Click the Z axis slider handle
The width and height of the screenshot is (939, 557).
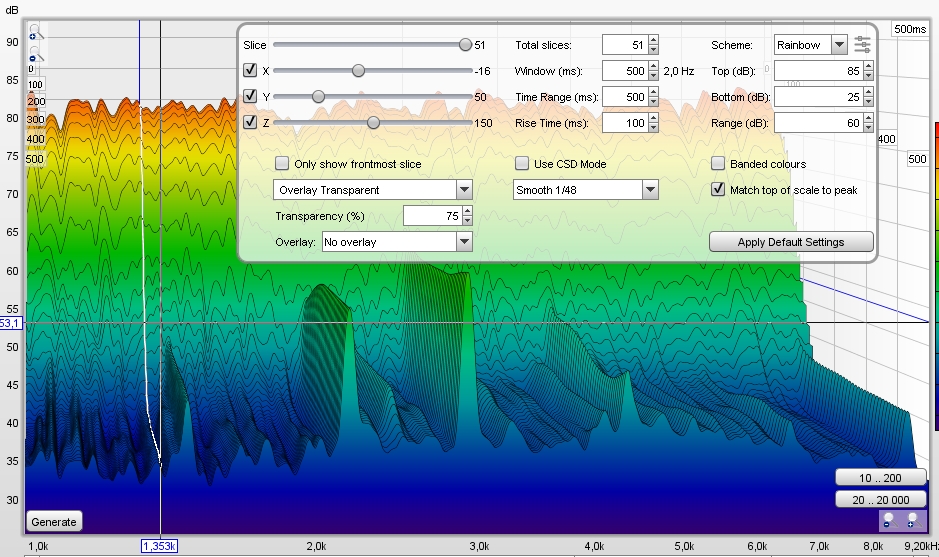(373, 123)
